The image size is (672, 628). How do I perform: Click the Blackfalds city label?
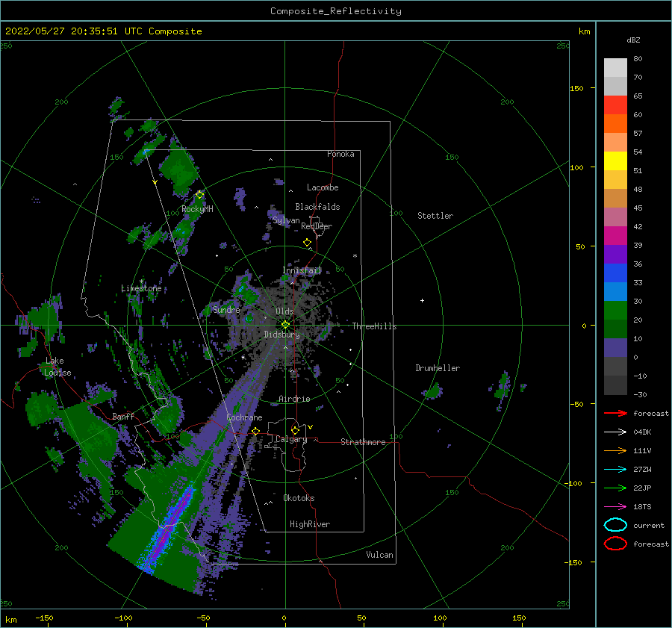(x=317, y=207)
